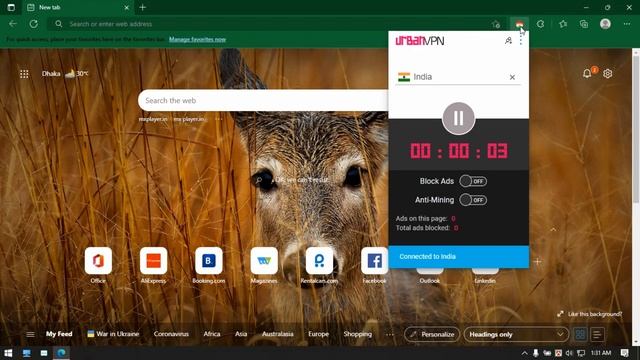Open Microsoft Edge in taskbar
Image resolution: width=640 pixels, height=360 pixels.
tap(61, 353)
